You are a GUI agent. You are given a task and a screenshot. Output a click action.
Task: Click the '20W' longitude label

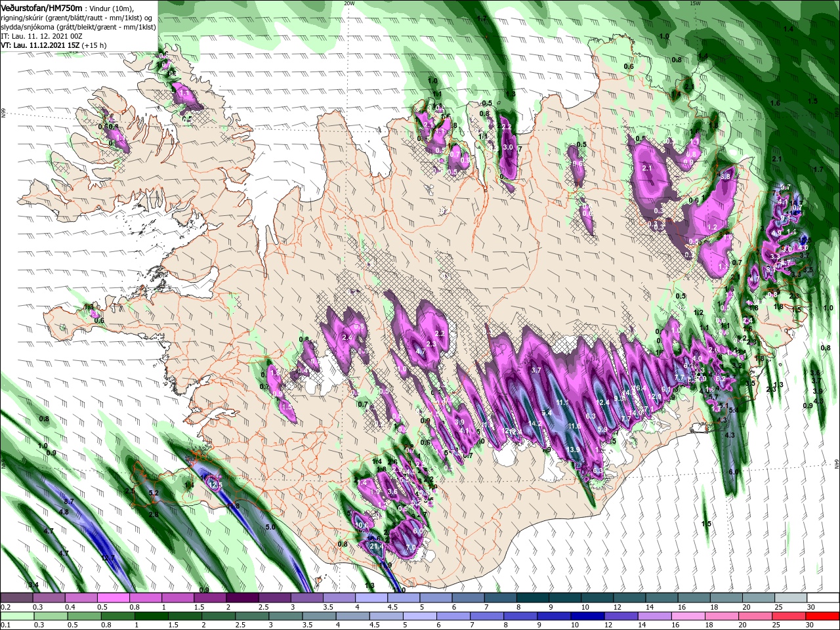tap(349, 3)
